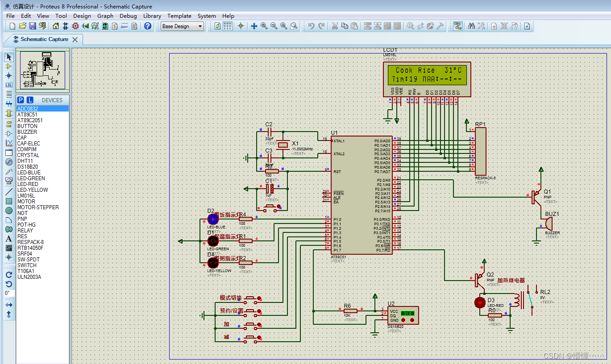Click the Y-Mirror vertical flip icon

click(x=9, y=314)
